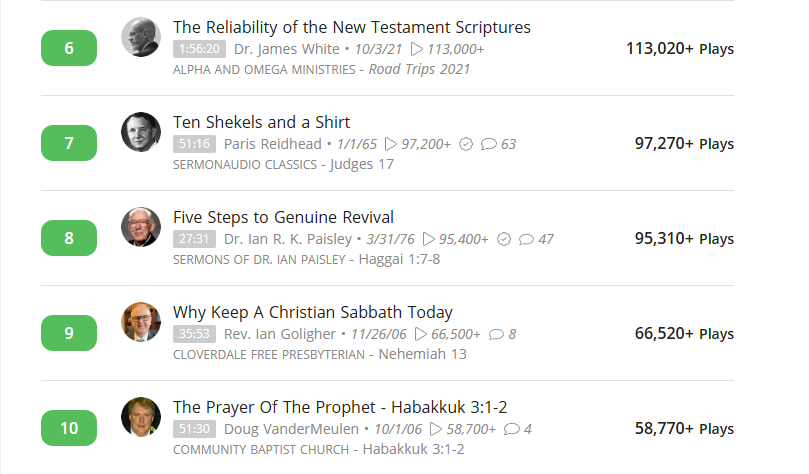
Task: Click the play icon beside 97,200+
Action: (x=391, y=144)
